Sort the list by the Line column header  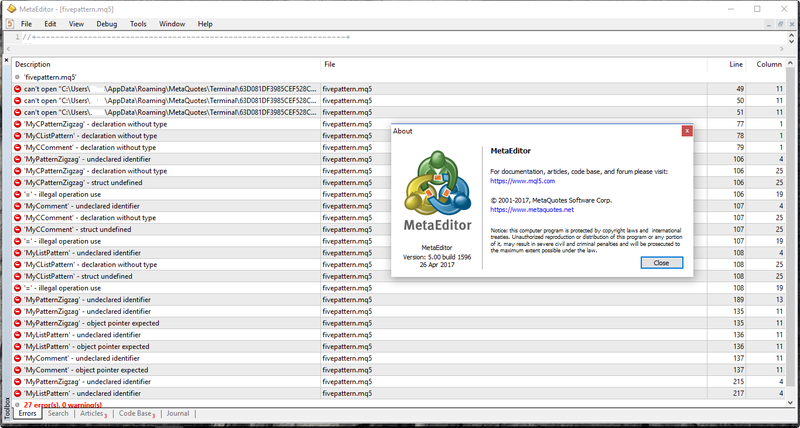click(x=726, y=65)
